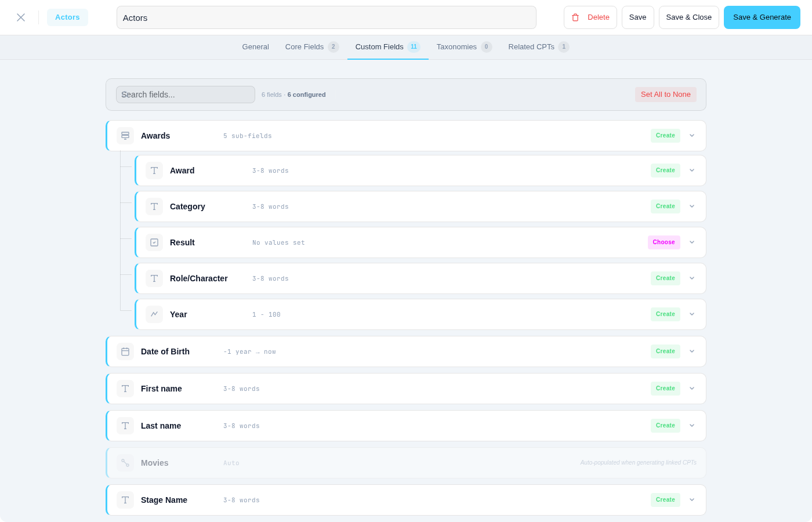
Task: Click Create on the Category sub-field
Action: coord(665,206)
